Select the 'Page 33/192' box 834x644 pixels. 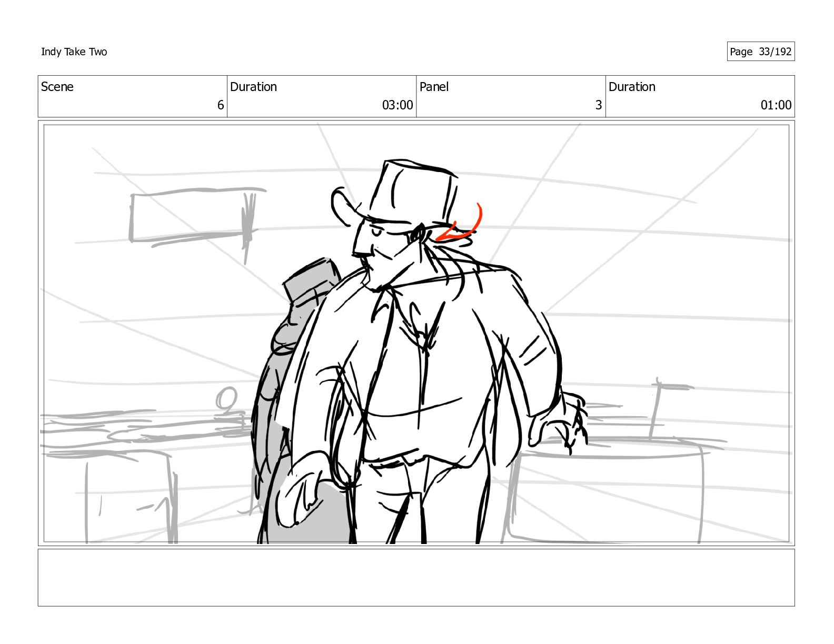click(760, 52)
